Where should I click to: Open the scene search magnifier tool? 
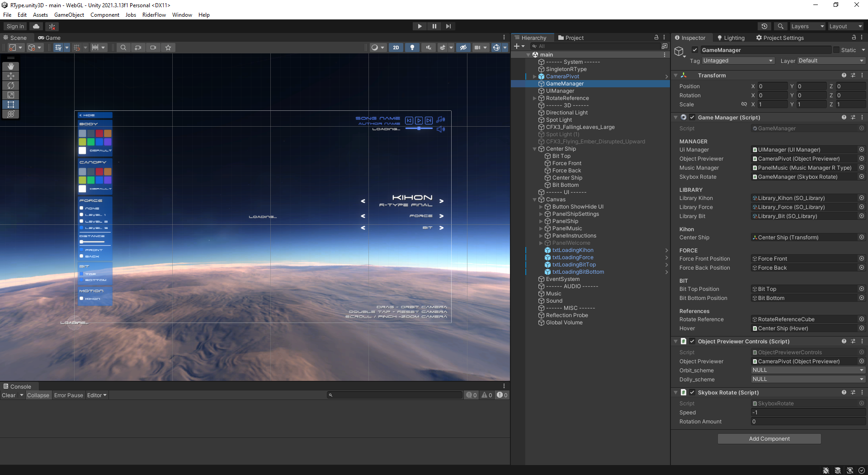(x=123, y=47)
